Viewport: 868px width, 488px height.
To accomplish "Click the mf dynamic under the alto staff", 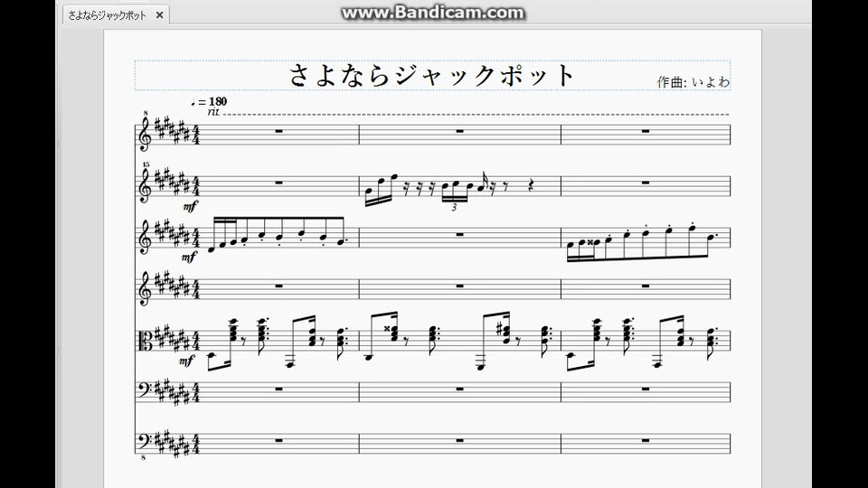I will click(x=187, y=361).
